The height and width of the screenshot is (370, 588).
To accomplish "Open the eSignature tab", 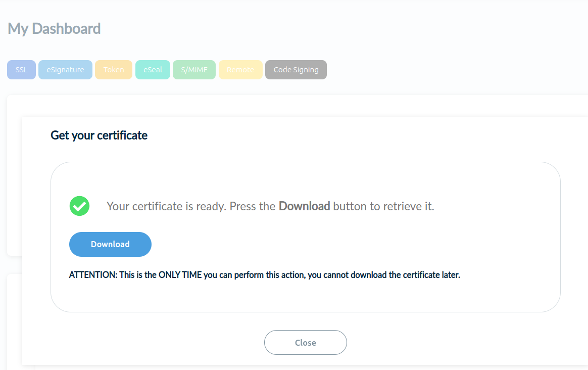I will [x=65, y=70].
